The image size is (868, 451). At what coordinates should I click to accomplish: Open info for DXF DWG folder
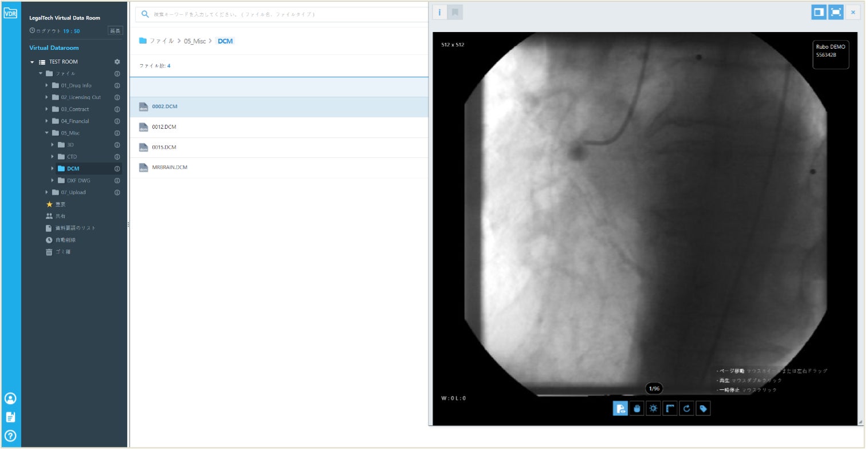[x=117, y=181]
